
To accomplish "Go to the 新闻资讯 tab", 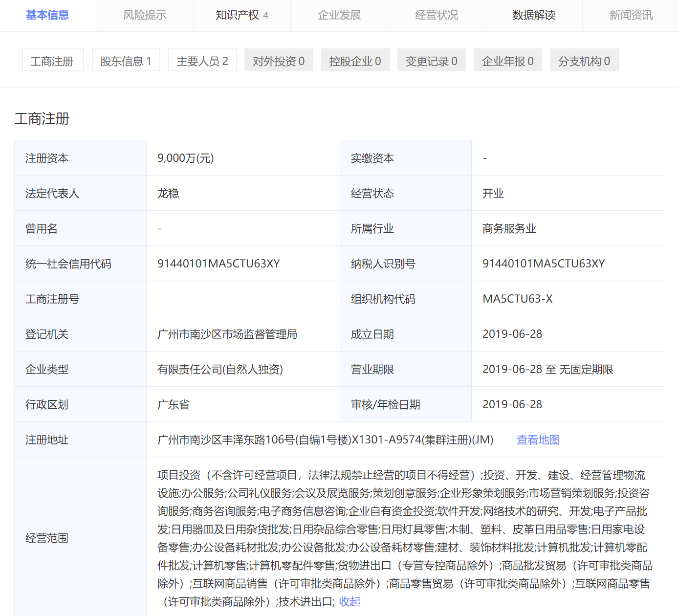I will point(631,15).
